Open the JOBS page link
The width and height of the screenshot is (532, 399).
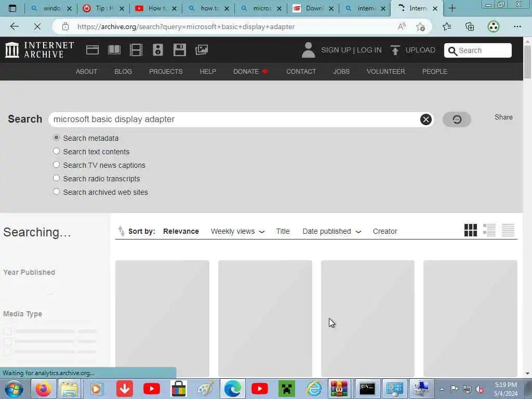[341, 72]
